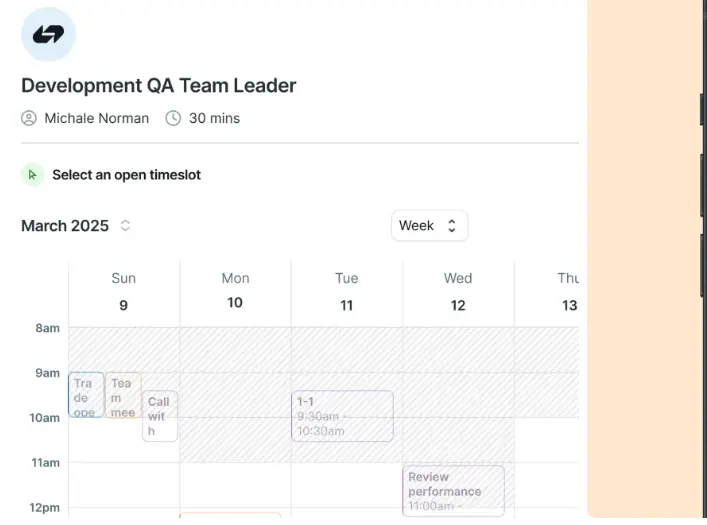Select the 11am open slot on Monday
This screenshot has width=707, height=525.
point(235,485)
